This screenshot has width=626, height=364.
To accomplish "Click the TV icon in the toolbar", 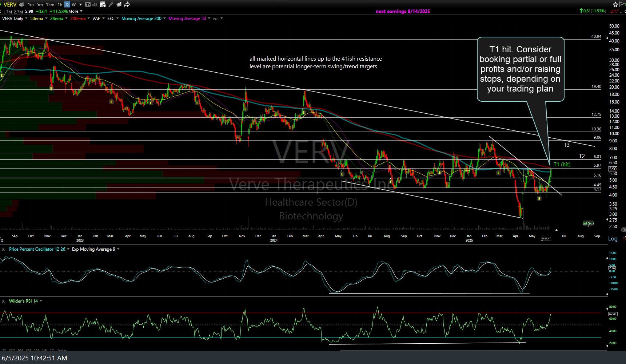I will coord(88,4).
